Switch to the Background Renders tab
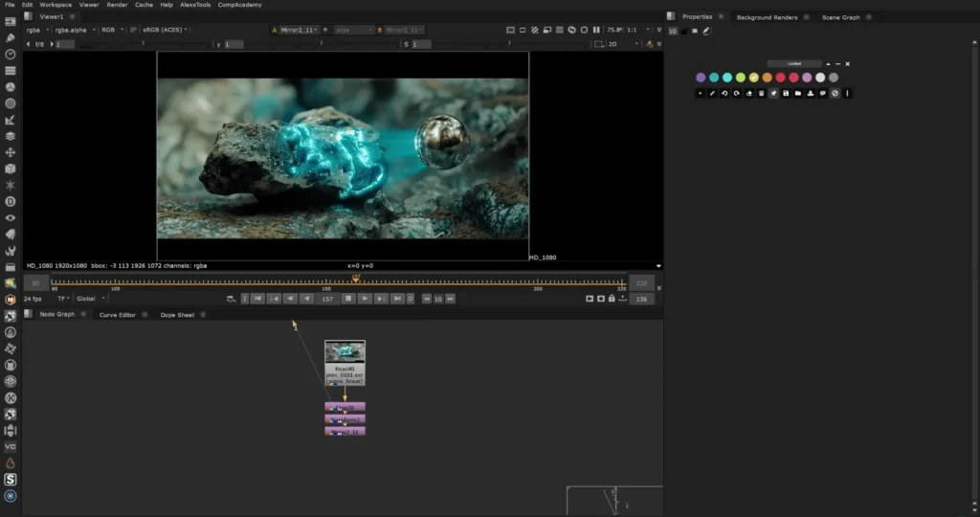This screenshot has width=980, height=517. coord(767,17)
